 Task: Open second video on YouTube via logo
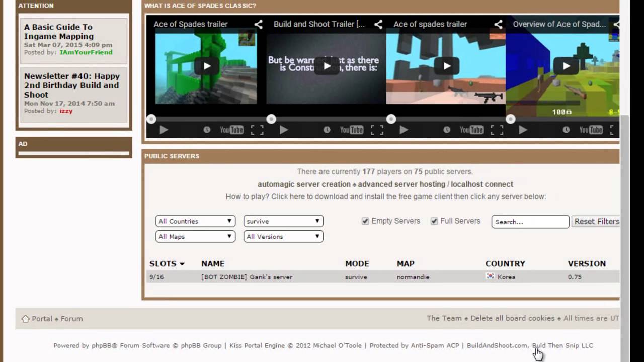352,130
